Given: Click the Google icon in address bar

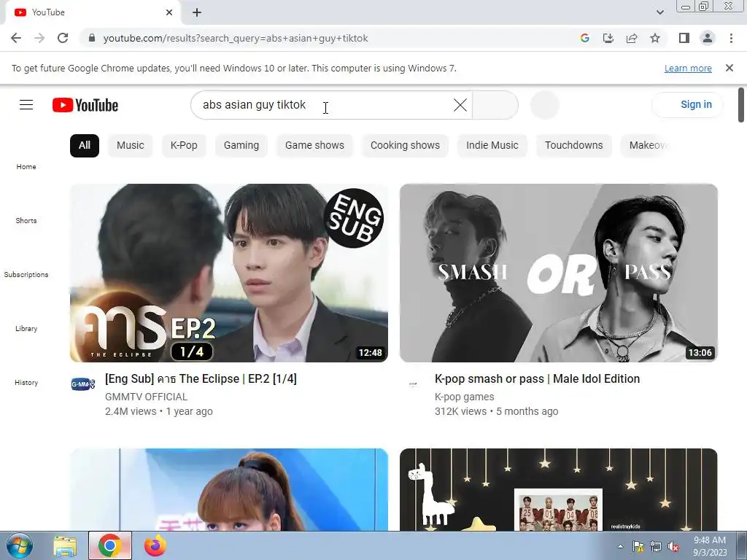Looking at the screenshot, I should pos(584,38).
